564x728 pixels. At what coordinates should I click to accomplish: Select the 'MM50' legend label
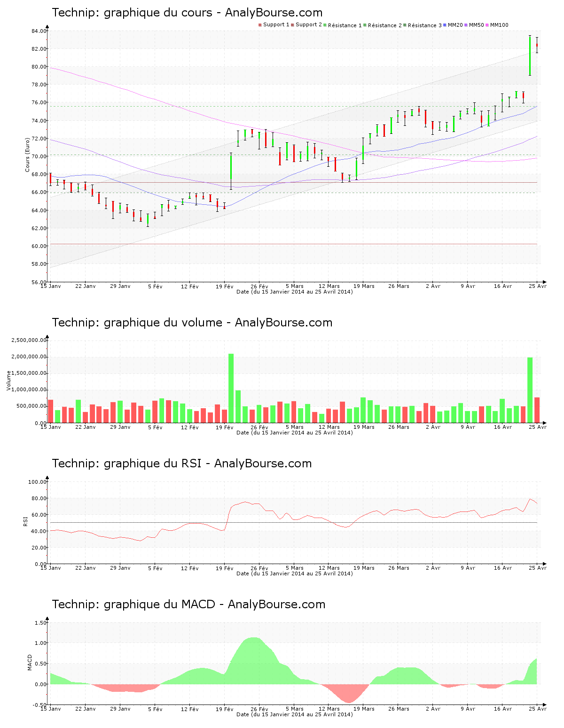[x=476, y=25]
